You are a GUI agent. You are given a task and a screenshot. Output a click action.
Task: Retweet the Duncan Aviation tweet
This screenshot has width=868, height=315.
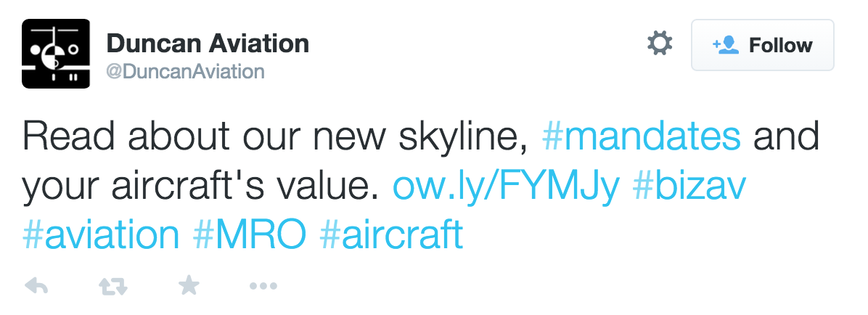tap(112, 287)
